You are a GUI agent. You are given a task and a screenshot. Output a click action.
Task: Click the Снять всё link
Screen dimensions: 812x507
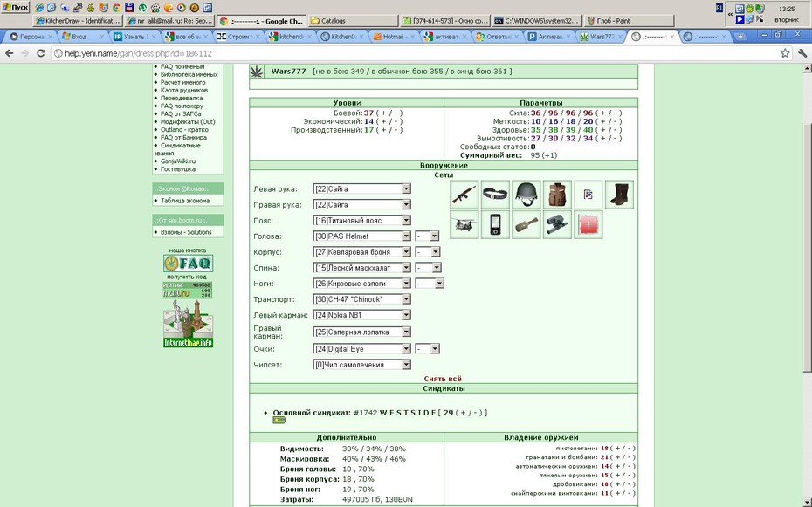click(443, 379)
